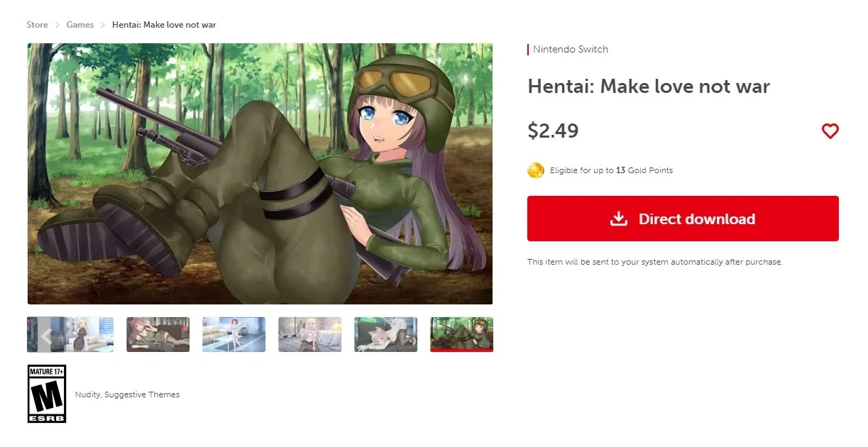Click the Nintendo Switch platform label
This screenshot has height=447, width=868.
click(x=571, y=50)
